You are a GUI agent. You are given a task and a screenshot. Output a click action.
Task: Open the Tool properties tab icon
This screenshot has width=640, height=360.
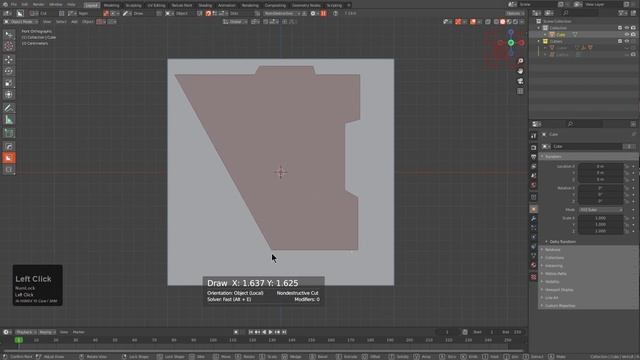click(x=533, y=136)
